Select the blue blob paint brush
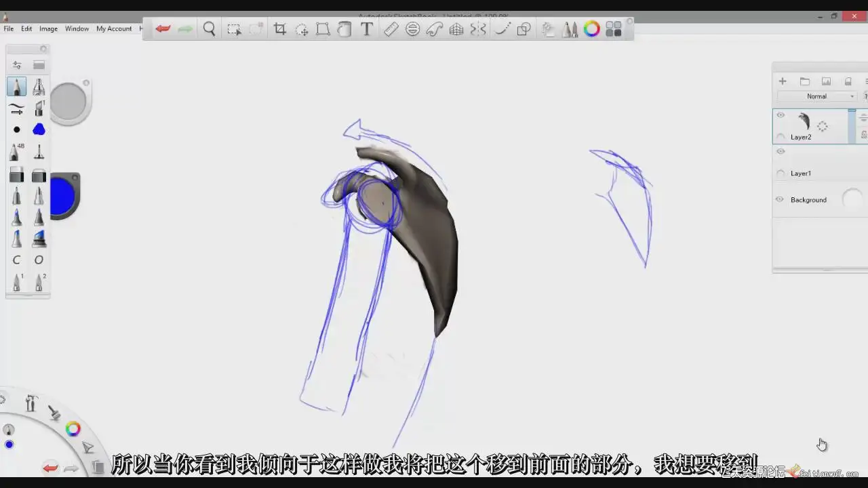The height and width of the screenshot is (488, 868). 39,129
